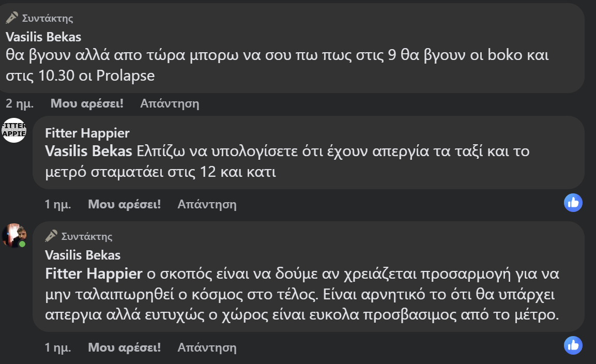The width and height of the screenshot is (596, 364).
Task: Click the green online status dot on the avatar
Action: (22, 244)
